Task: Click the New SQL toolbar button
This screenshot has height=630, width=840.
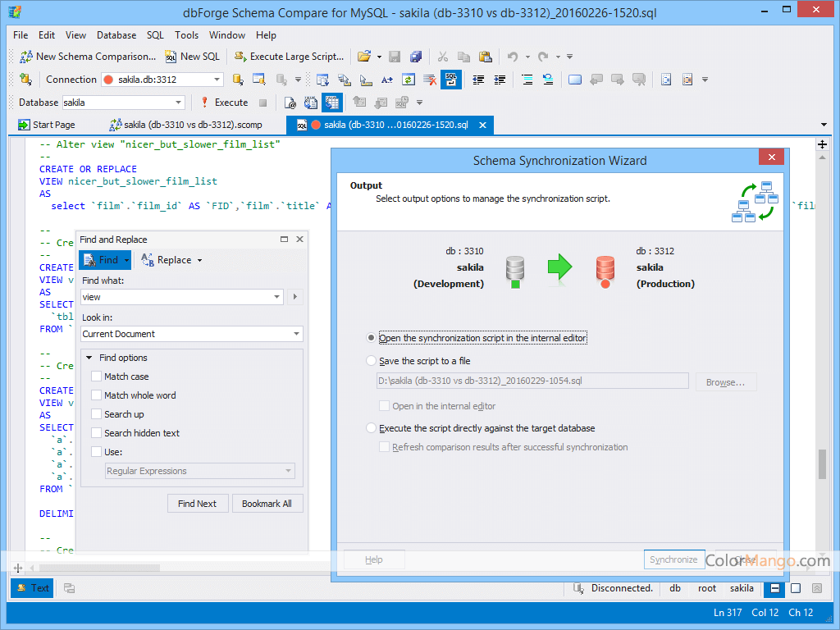Action: point(192,57)
